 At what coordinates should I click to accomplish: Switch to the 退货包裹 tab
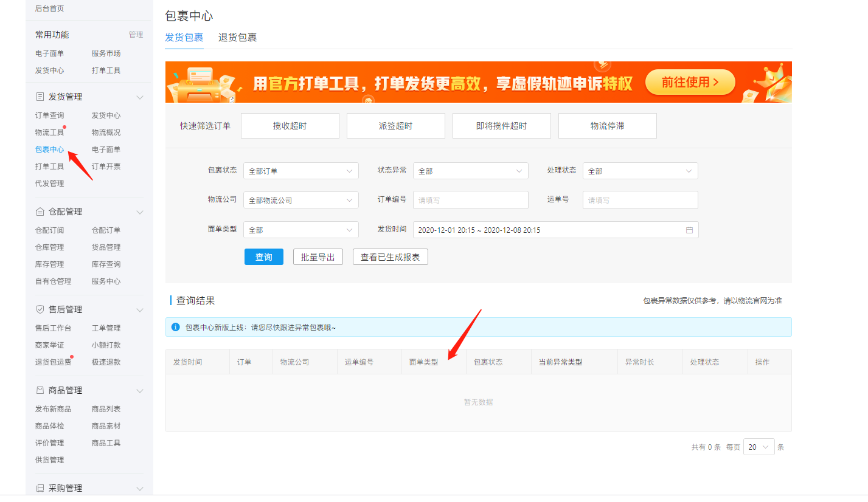coord(238,37)
